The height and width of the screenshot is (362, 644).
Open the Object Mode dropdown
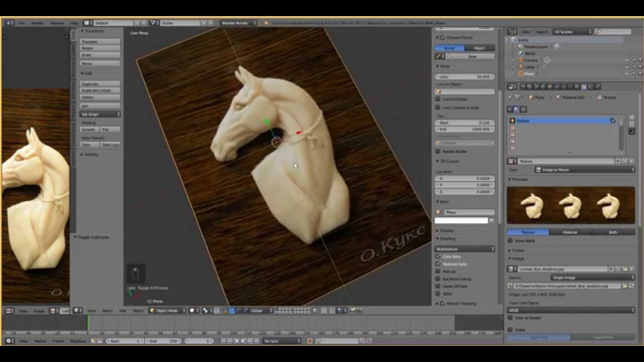pos(168,311)
